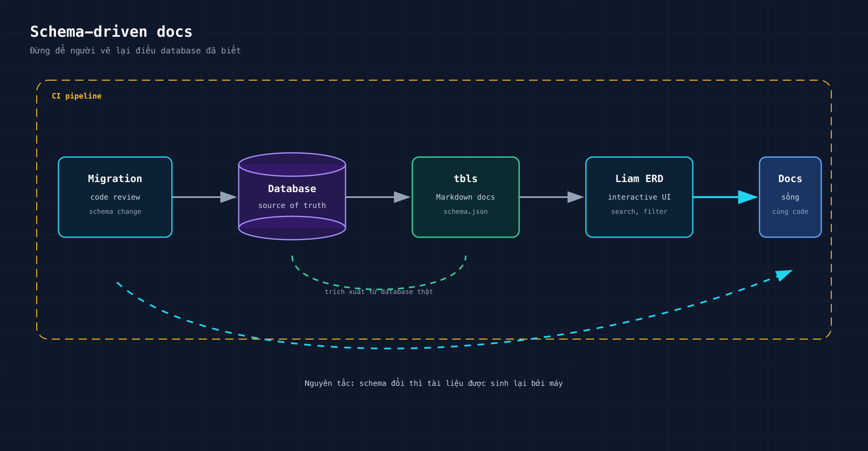This screenshot has height=451, width=868.
Task: Click 'source of truth' text on Database
Action: (x=292, y=205)
